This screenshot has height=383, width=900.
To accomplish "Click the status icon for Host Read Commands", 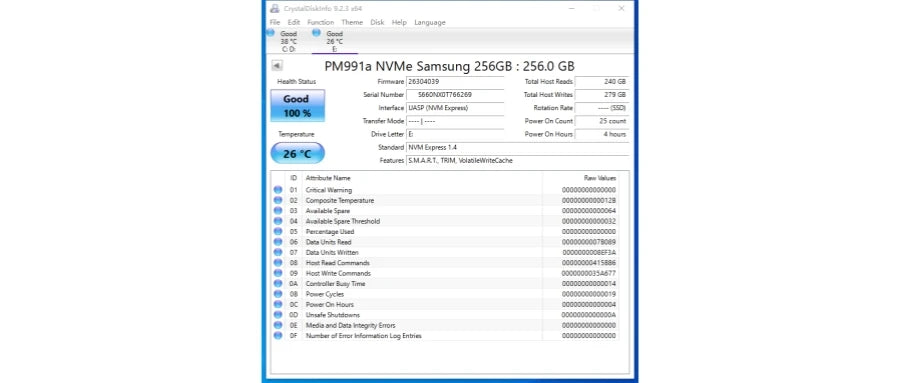I will click(278, 262).
